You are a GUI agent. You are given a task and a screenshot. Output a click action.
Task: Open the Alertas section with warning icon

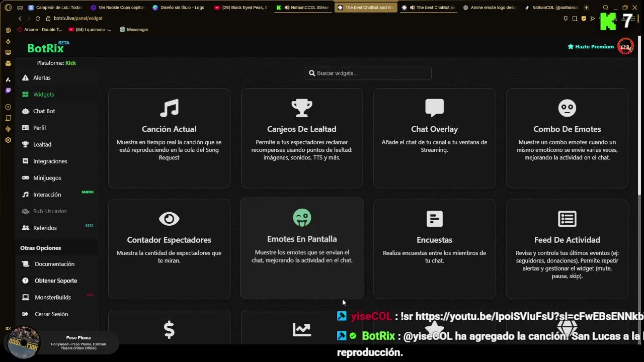click(x=25, y=78)
